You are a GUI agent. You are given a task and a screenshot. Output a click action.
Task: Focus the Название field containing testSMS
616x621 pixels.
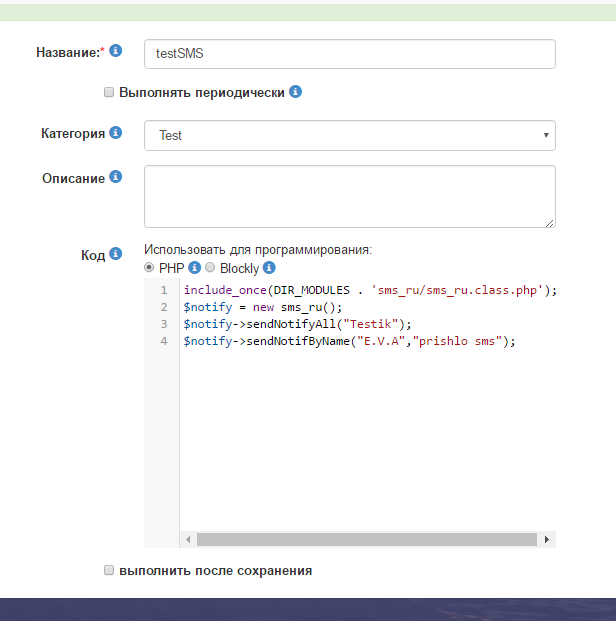(x=349, y=53)
